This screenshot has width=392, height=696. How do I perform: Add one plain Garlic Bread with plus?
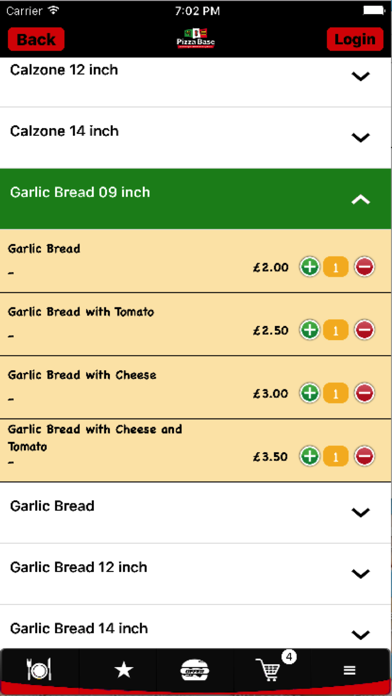coord(310,267)
